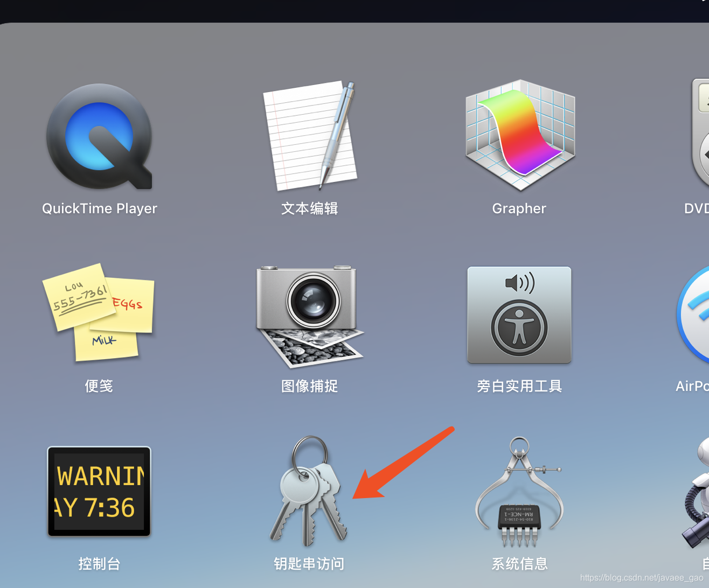This screenshot has width=709, height=588.
Task: Click the 控制台 label
Action: pos(99,564)
